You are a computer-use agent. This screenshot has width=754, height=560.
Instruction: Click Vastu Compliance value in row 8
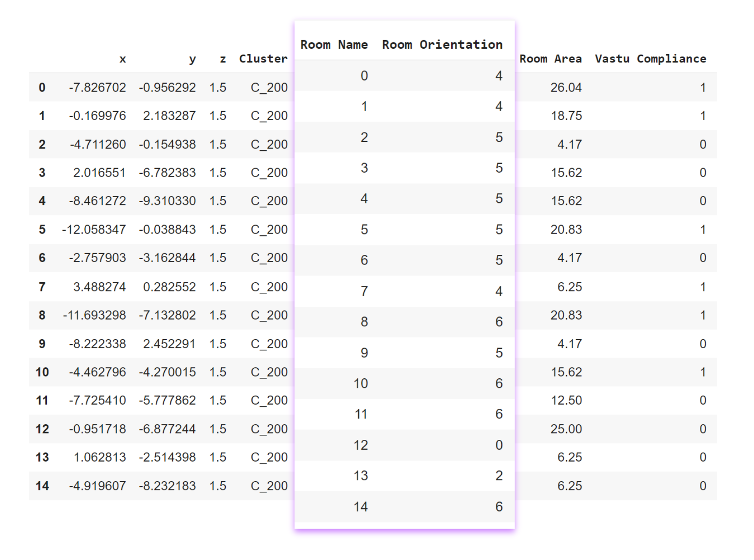(703, 315)
